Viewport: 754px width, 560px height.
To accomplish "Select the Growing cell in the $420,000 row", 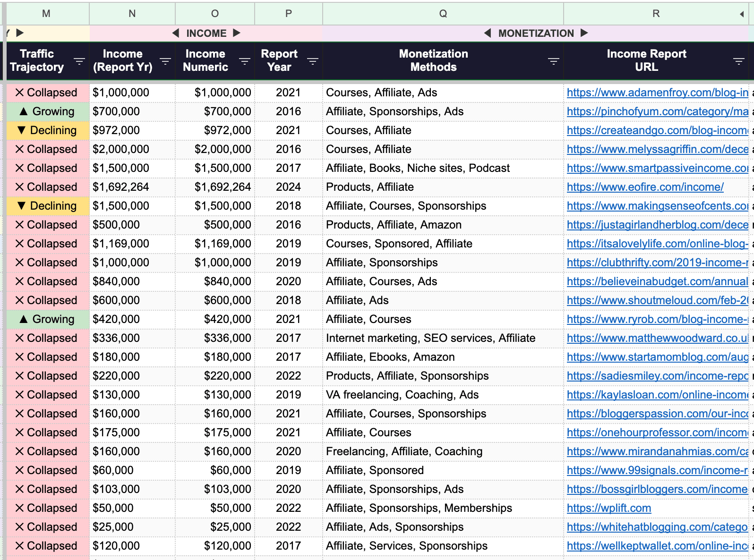I will click(x=48, y=319).
